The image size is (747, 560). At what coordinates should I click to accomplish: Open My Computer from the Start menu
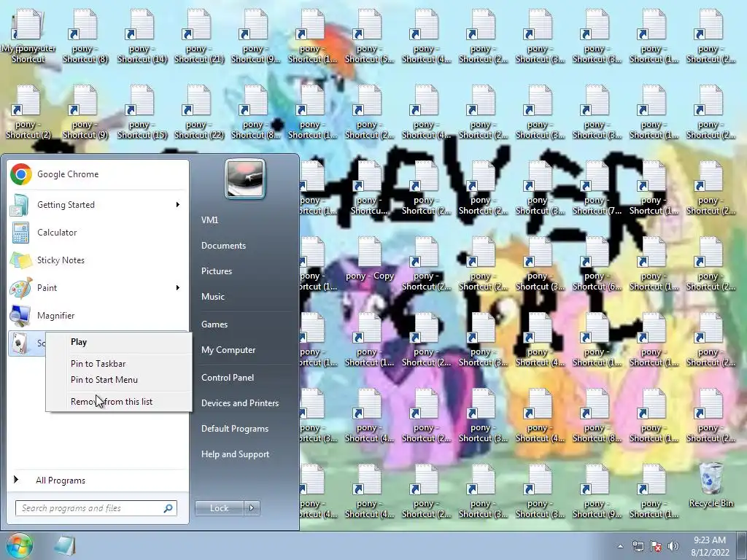click(228, 350)
